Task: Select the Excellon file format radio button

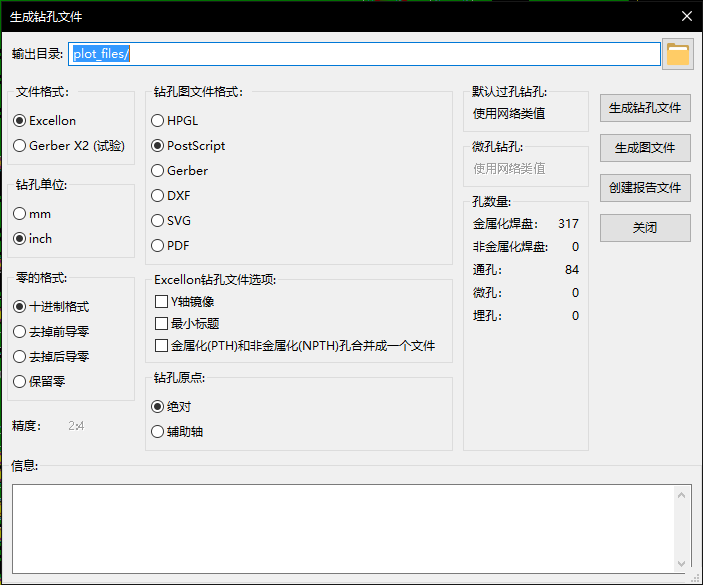Action: [20, 121]
